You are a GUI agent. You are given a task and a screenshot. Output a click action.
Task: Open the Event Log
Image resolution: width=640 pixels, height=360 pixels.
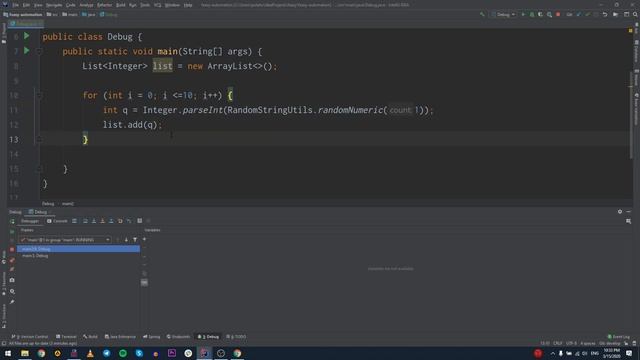[x=619, y=337]
